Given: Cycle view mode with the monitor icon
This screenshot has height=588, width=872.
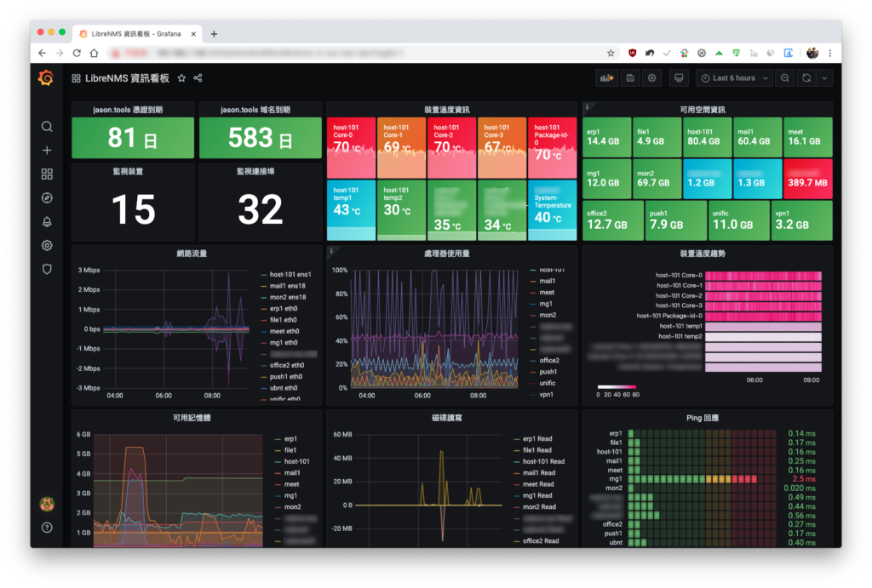Looking at the screenshot, I should (679, 78).
